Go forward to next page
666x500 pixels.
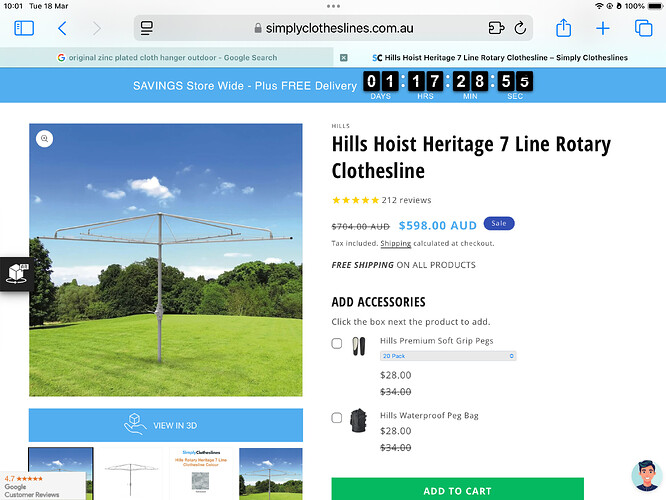click(97, 28)
